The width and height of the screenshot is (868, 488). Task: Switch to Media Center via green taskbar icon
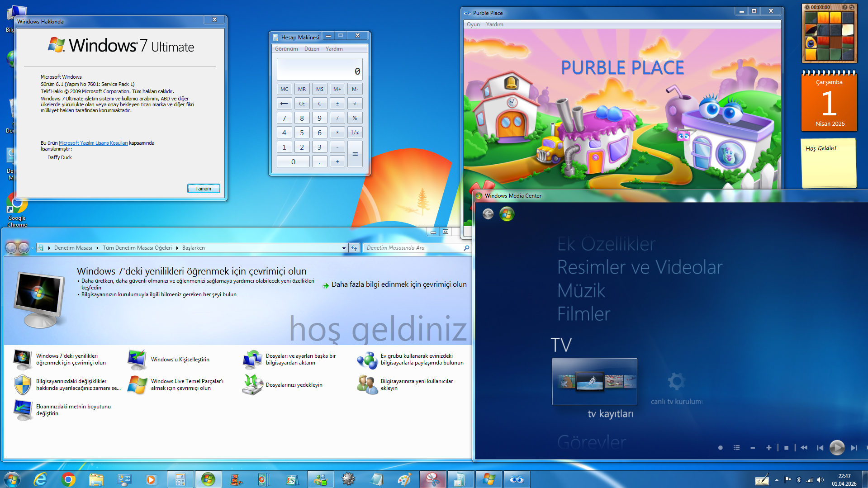(x=208, y=479)
